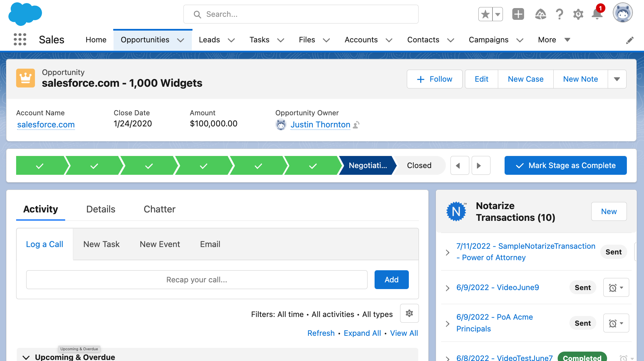Click the Help question mark icon
This screenshot has width=644, height=361.
click(x=559, y=14)
